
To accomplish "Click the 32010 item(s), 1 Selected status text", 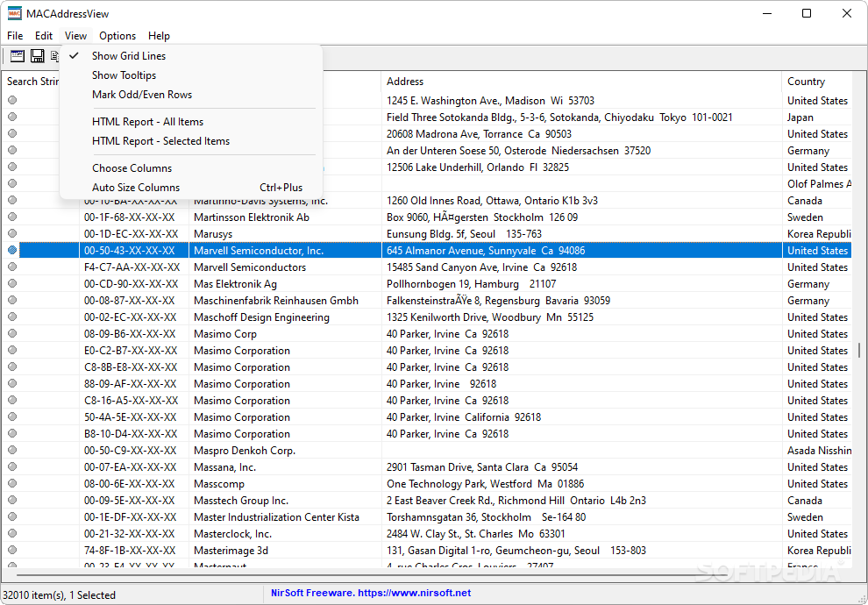I will [x=60, y=595].
